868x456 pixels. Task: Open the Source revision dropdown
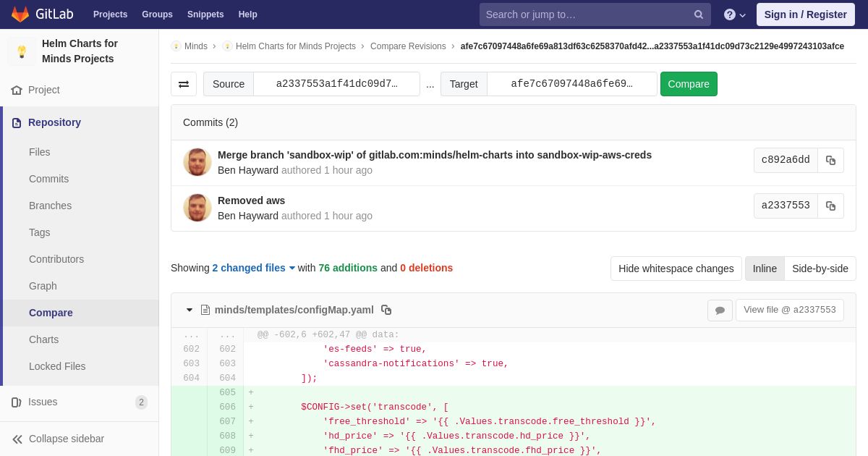336,84
